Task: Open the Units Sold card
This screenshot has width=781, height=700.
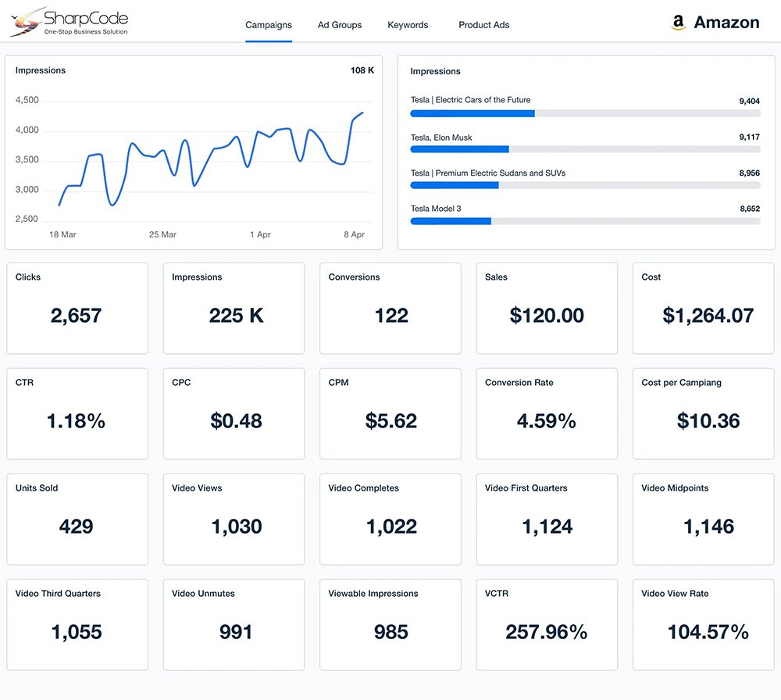Action: tap(77, 519)
